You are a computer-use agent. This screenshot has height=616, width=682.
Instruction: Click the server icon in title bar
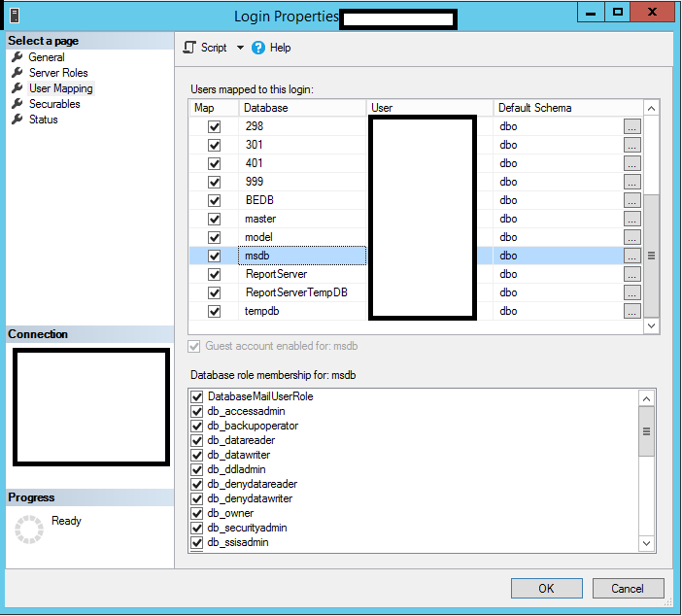pos(15,16)
